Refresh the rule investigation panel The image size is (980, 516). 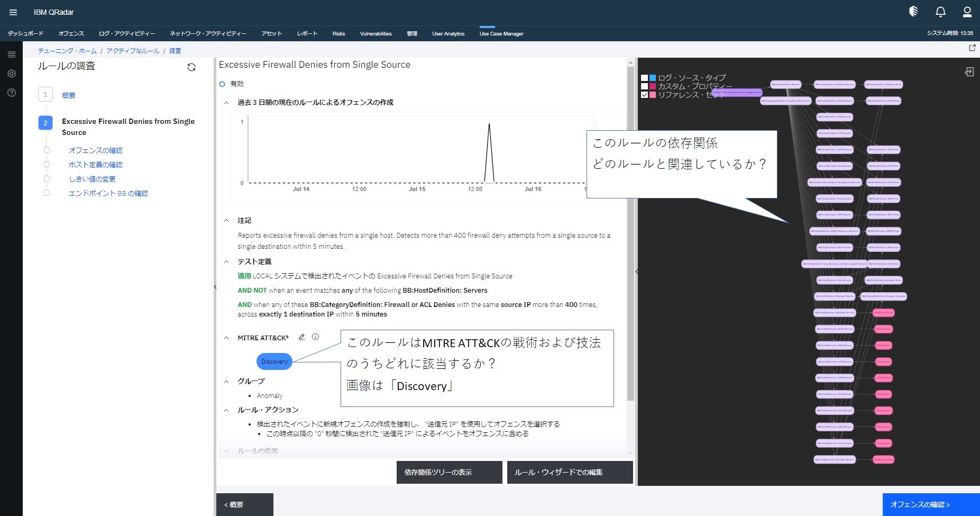click(191, 67)
